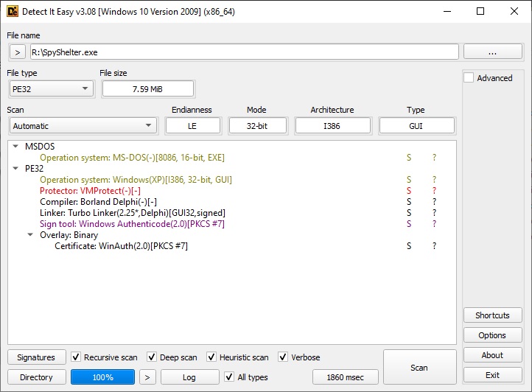Viewport: 532px width, 392px height.
Task: Minimize the Detect It Easy window
Action: tap(447, 11)
